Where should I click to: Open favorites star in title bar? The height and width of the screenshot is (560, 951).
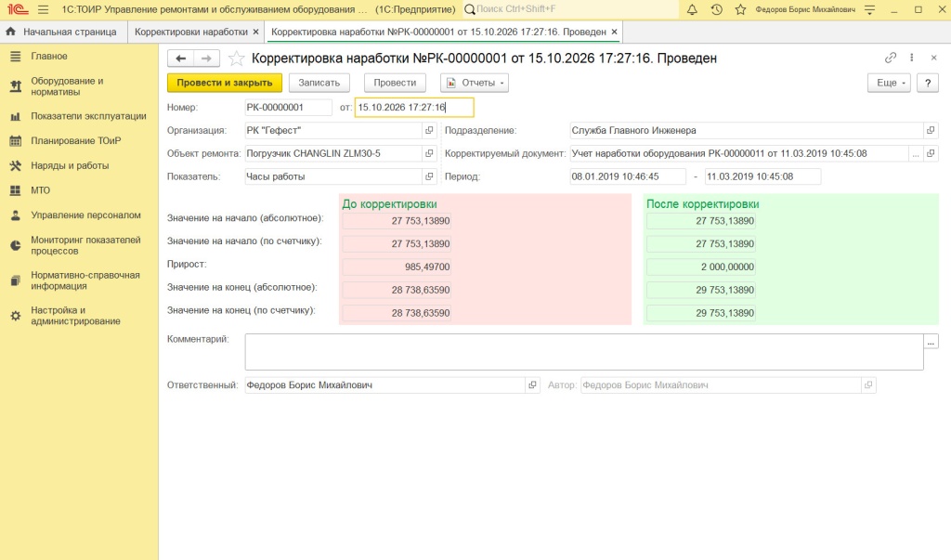(740, 9)
